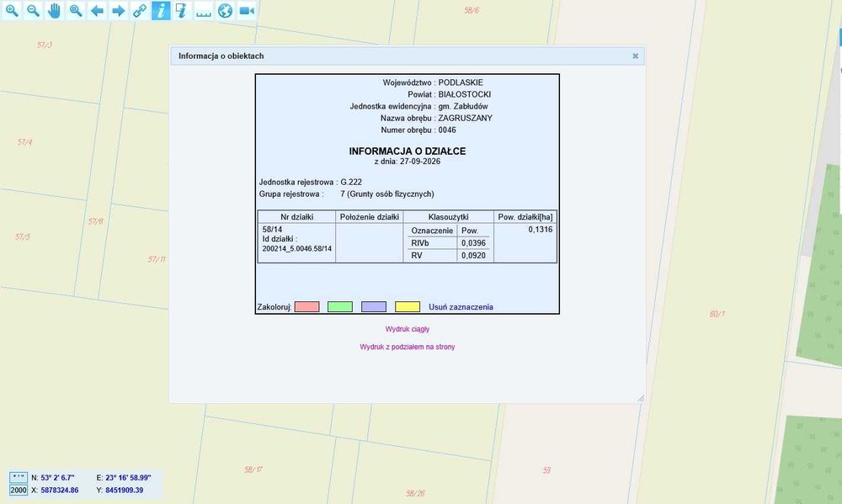Click parcel label 59 on the map
The width and height of the screenshot is (842, 504).
click(x=546, y=470)
